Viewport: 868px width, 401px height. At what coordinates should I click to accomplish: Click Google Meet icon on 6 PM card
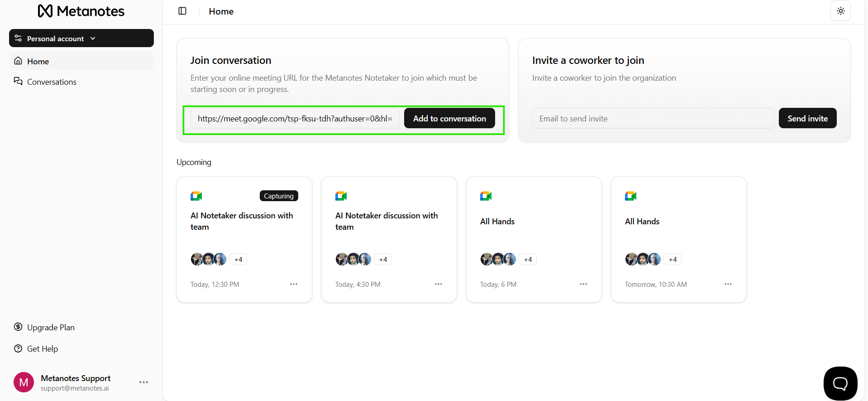pyautogui.click(x=486, y=196)
